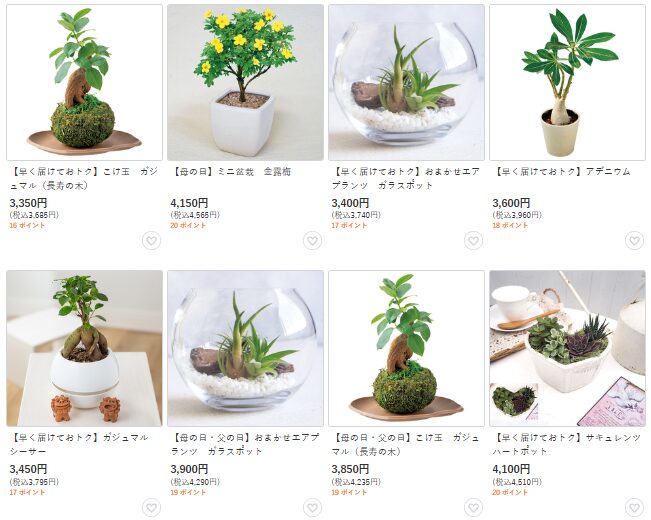Add ミニ盆栽 金露梅 to favorites heart
The width and height of the screenshot is (651, 520).
click(312, 241)
